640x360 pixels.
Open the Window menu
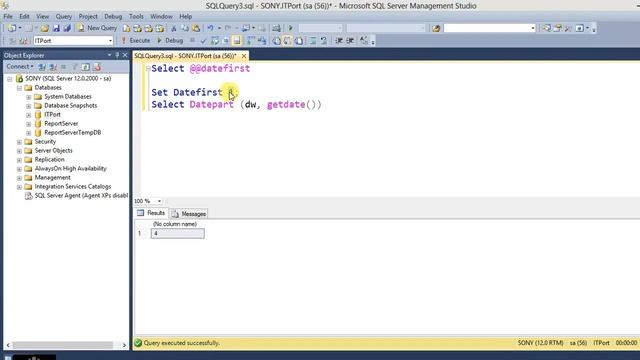click(x=161, y=16)
